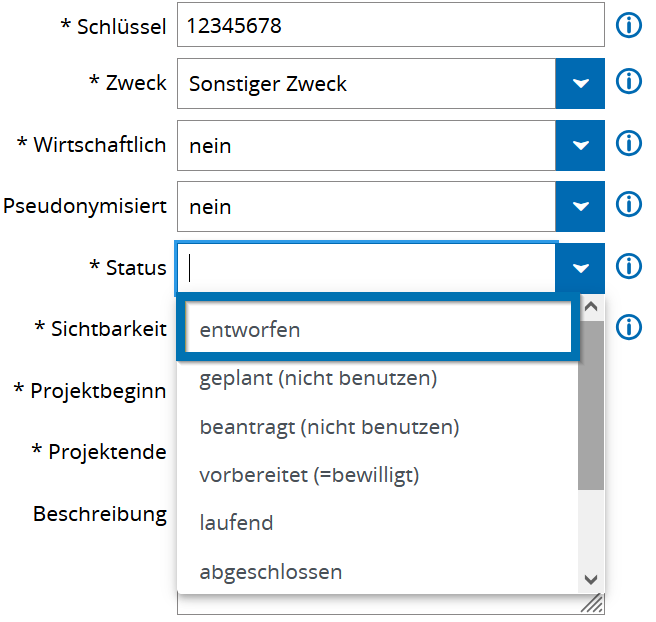Choose 'beantragt (nicht benutzen)' option
This screenshot has width=656, height=622.
(x=378, y=427)
